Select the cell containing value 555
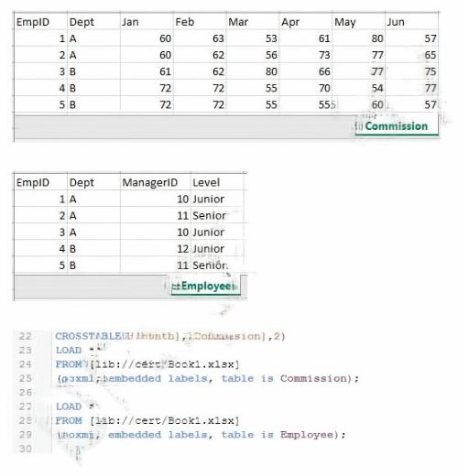The image size is (458, 476). [305, 104]
